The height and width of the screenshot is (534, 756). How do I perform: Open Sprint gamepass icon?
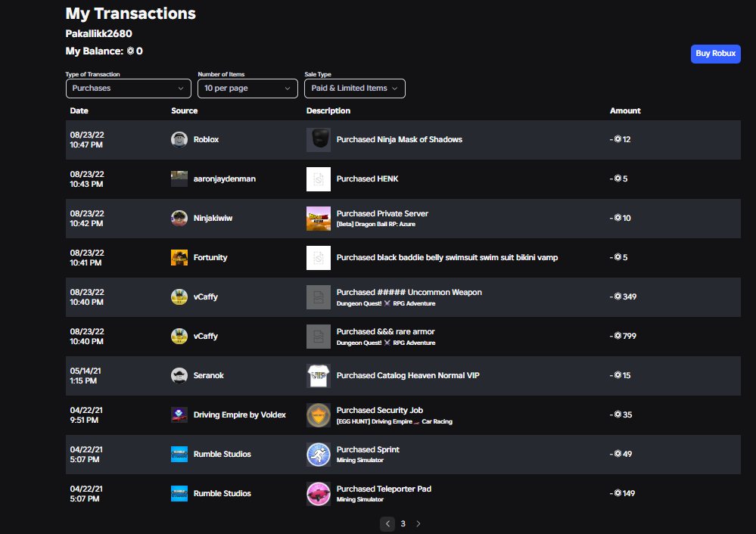318,455
